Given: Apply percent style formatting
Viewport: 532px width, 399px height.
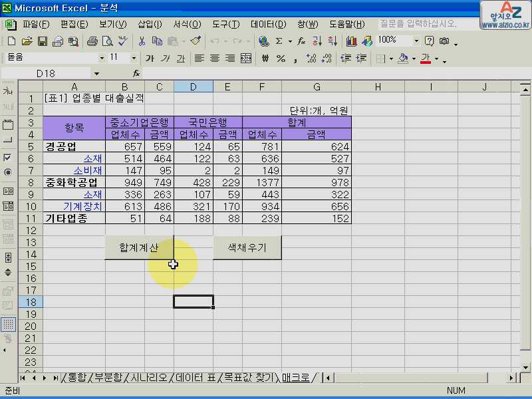Looking at the screenshot, I should point(281,59).
